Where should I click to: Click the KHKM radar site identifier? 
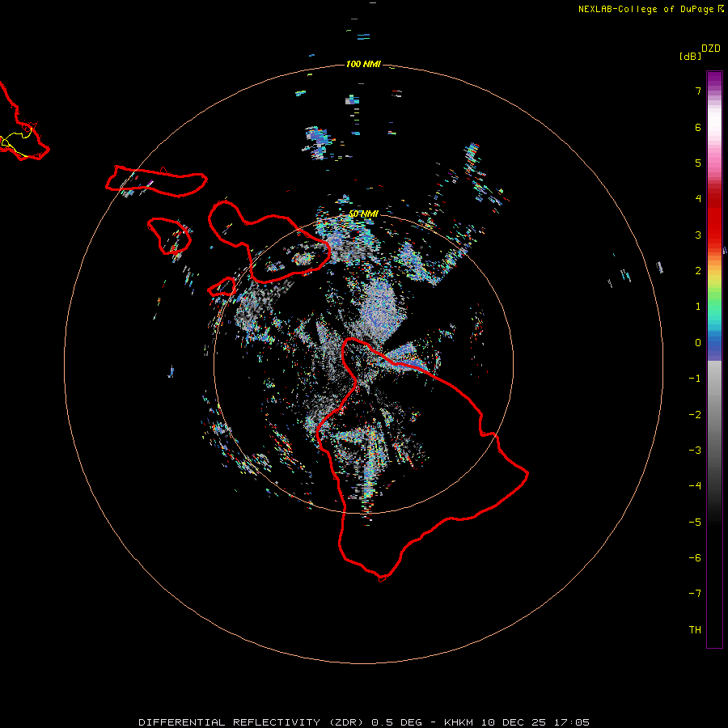tap(459, 722)
